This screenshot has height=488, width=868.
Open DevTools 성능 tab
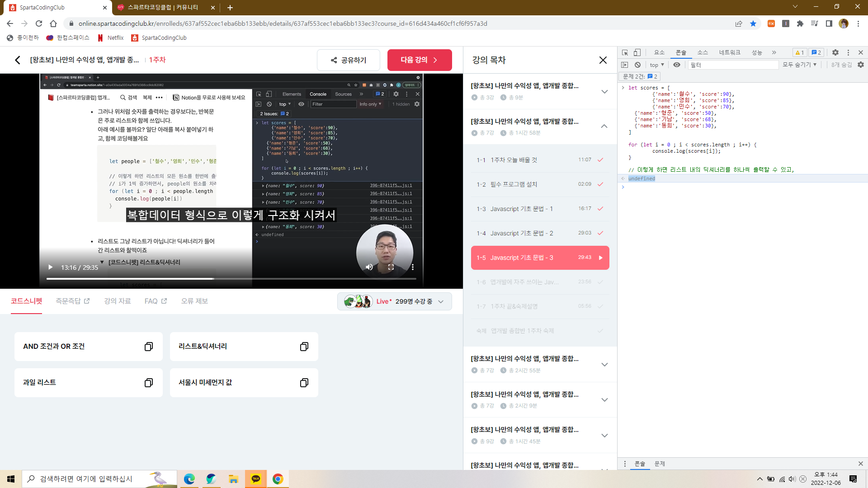757,52
